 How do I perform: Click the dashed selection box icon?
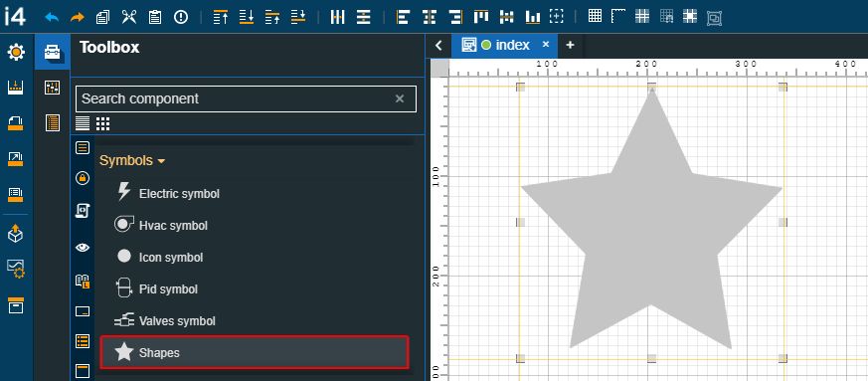[557, 17]
